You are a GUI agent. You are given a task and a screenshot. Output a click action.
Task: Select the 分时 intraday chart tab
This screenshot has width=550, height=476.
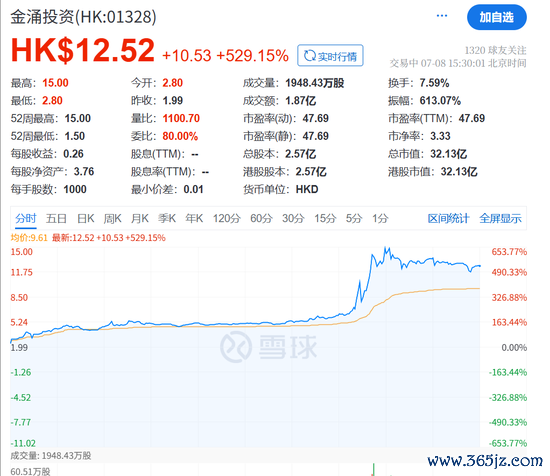click(x=26, y=218)
